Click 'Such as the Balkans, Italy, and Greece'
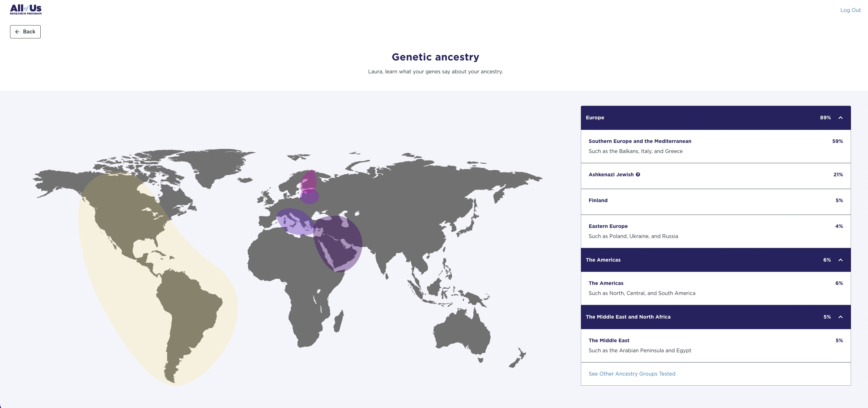Image resolution: width=868 pixels, height=408 pixels. click(x=635, y=151)
